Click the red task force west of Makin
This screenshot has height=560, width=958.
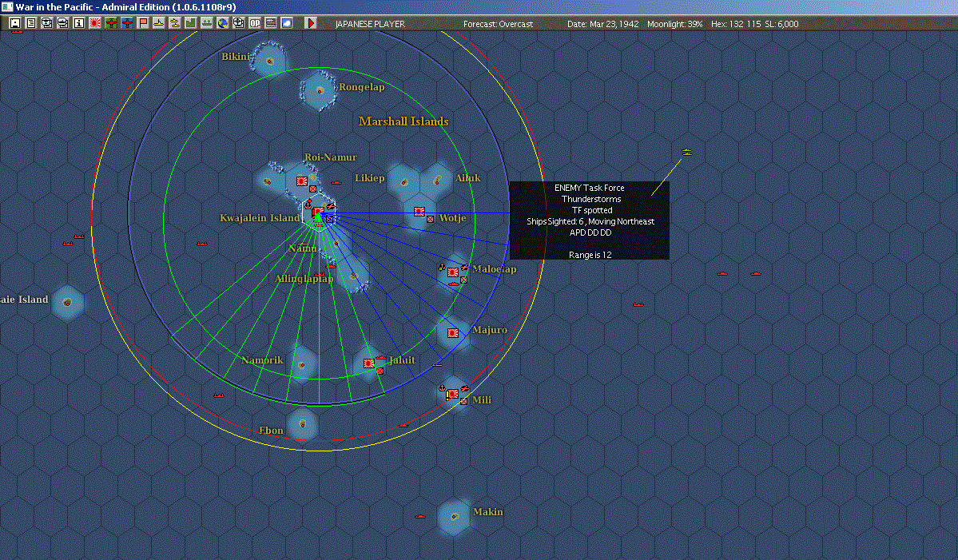419,517
